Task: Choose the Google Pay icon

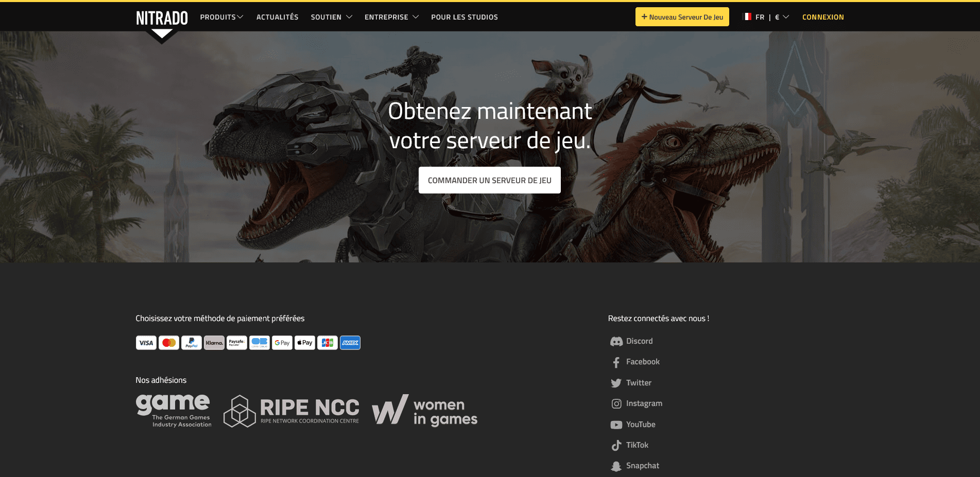Action: pyautogui.click(x=282, y=343)
